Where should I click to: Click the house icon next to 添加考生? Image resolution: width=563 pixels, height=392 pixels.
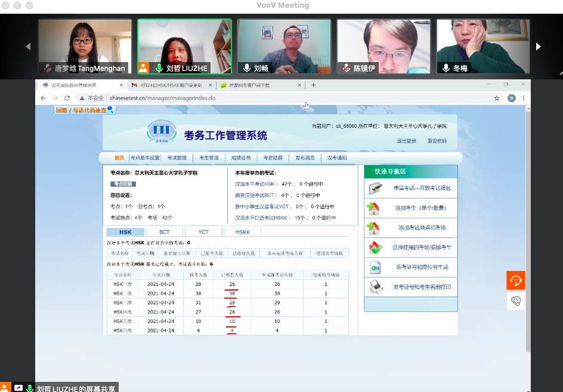(x=373, y=208)
